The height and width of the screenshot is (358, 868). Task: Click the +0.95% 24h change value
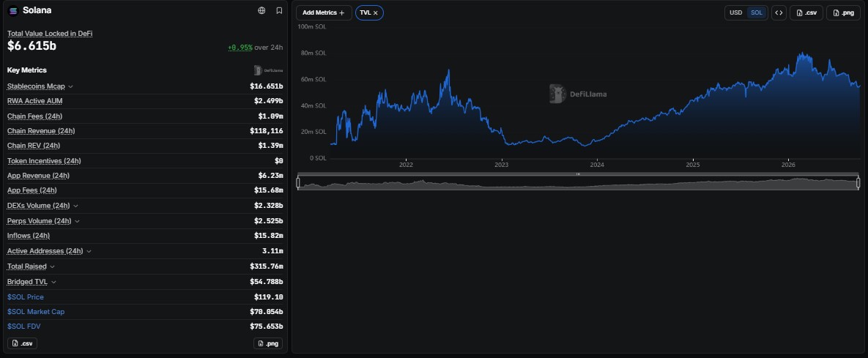point(240,48)
